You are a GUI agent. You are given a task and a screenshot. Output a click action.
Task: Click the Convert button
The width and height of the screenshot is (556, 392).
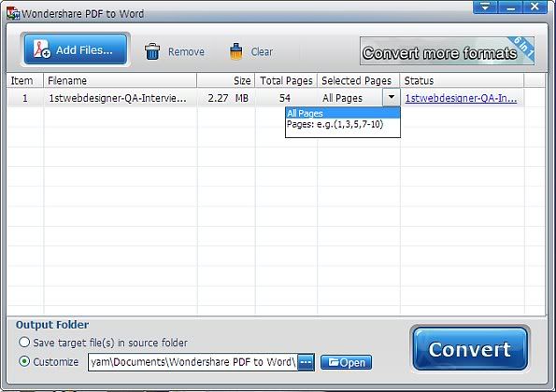[x=470, y=349]
